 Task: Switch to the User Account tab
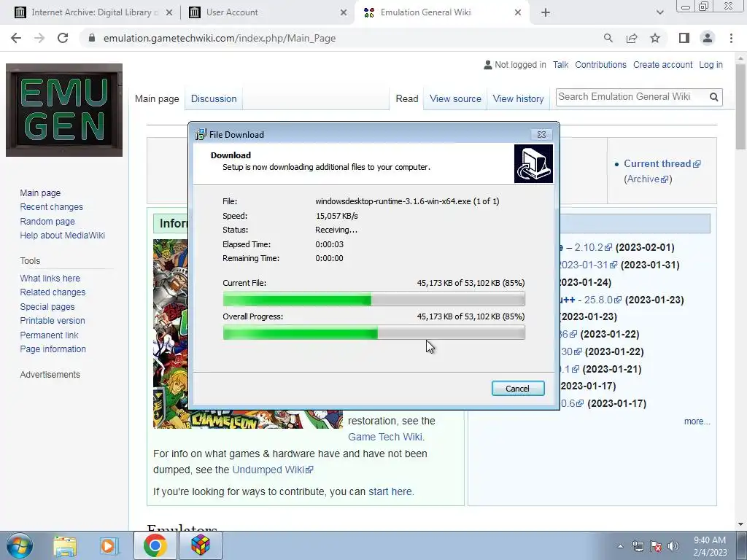267,12
